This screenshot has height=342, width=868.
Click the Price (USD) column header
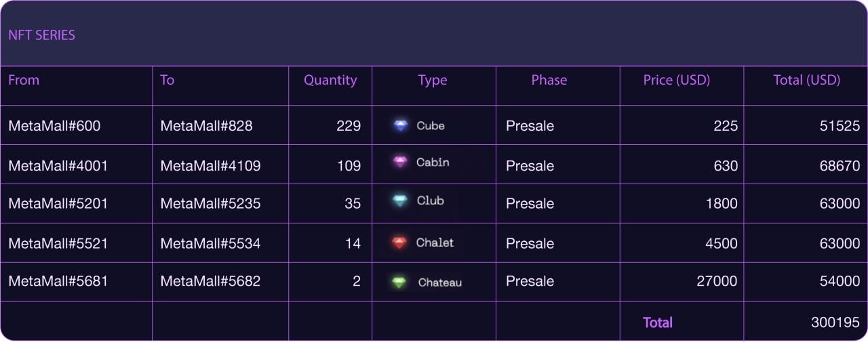(677, 80)
